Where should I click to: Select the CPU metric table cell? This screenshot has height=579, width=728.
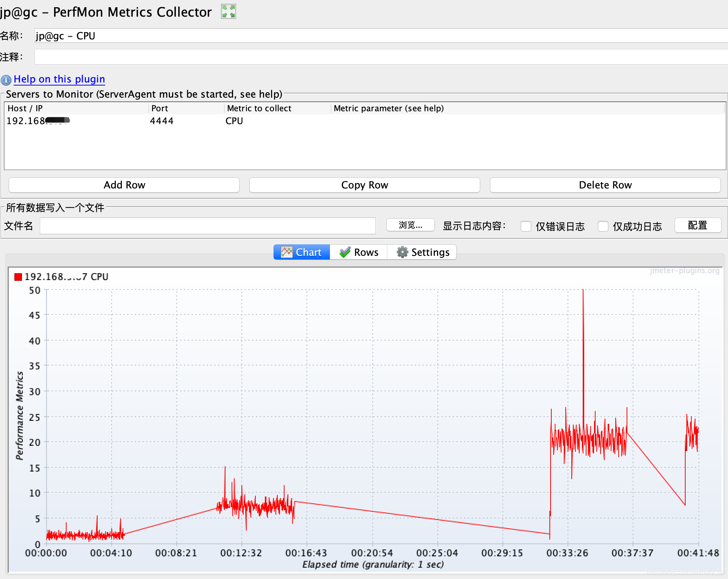coord(234,121)
